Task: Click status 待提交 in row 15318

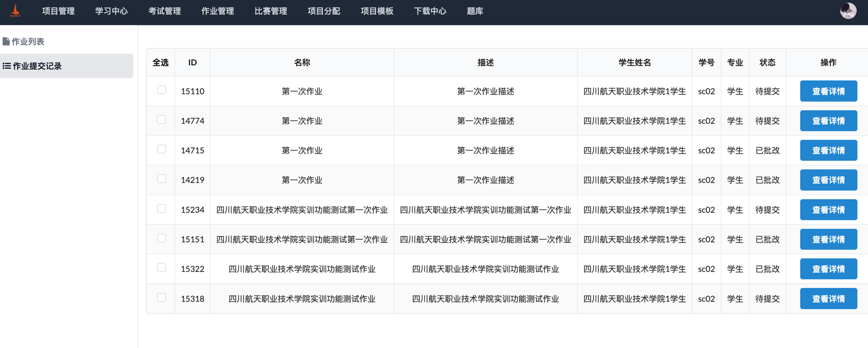Action: click(767, 299)
